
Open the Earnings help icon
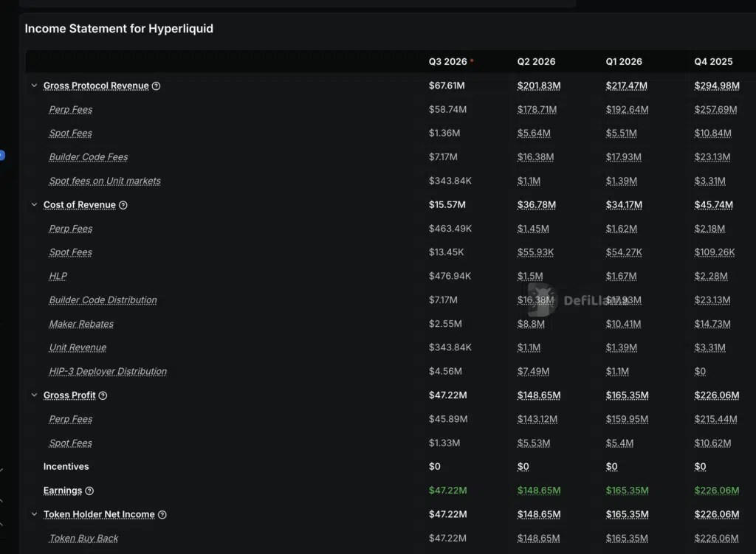click(89, 491)
